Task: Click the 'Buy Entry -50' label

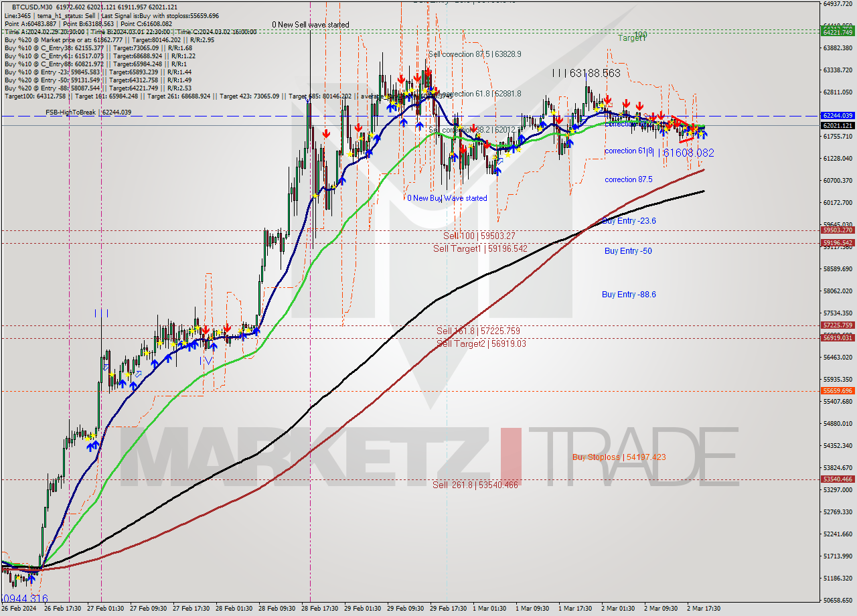Action: [628, 251]
